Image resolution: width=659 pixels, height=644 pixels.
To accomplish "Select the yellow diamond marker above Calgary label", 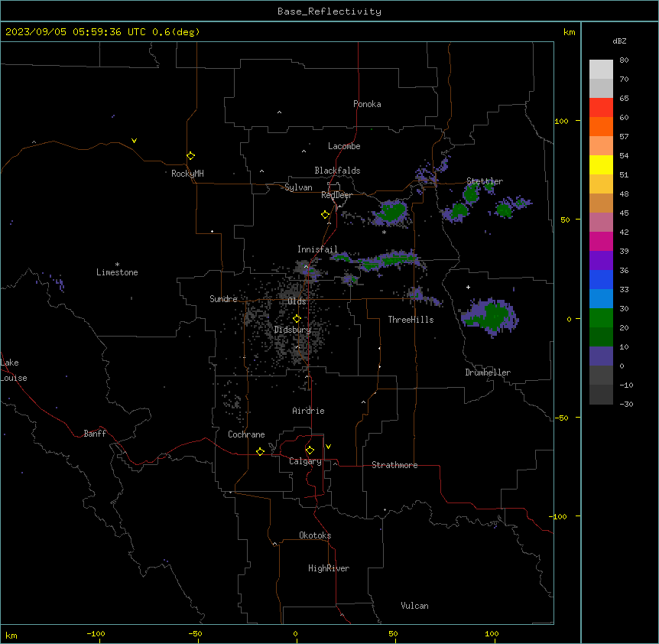I will click(x=310, y=450).
